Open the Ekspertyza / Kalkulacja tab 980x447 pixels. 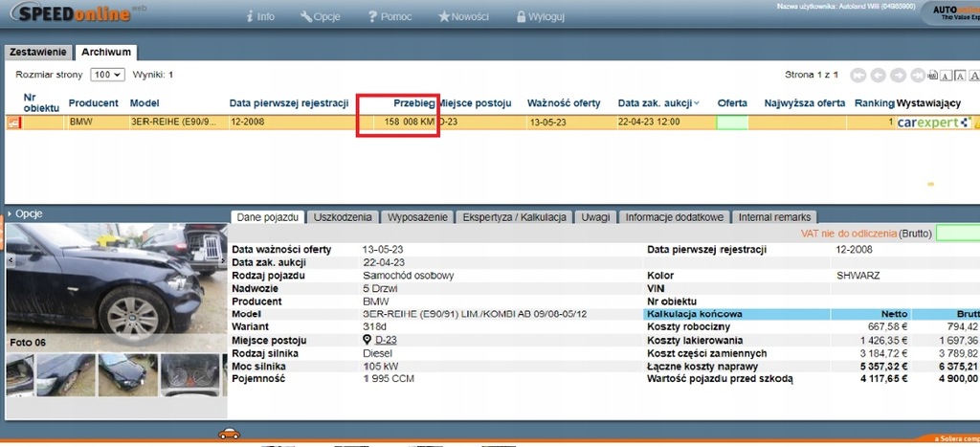(516, 217)
